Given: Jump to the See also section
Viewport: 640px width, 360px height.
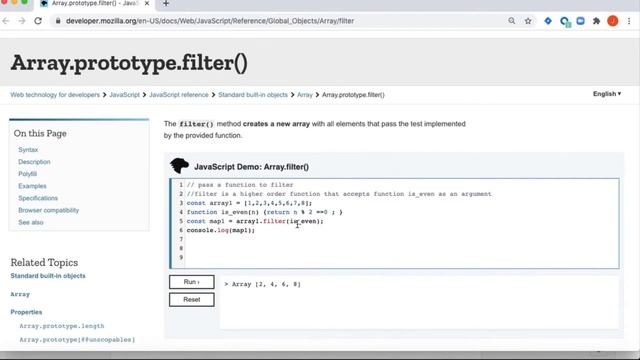Looking at the screenshot, I should point(31,222).
